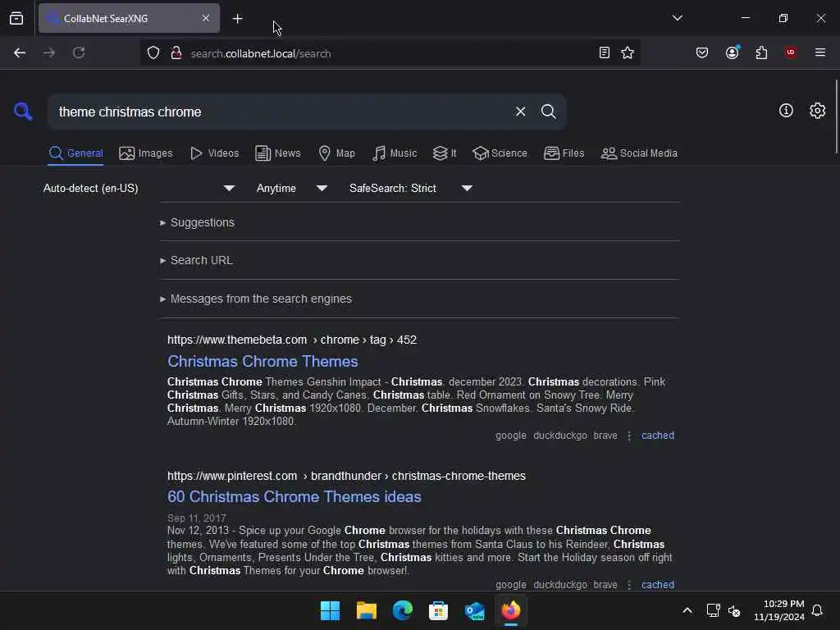Open the Firefox application menu

coord(820,52)
